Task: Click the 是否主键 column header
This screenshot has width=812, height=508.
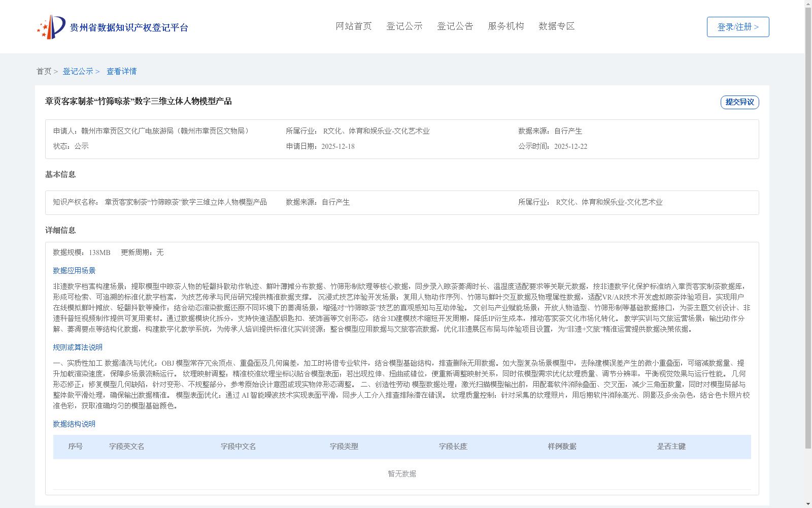Action: [x=671, y=447]
